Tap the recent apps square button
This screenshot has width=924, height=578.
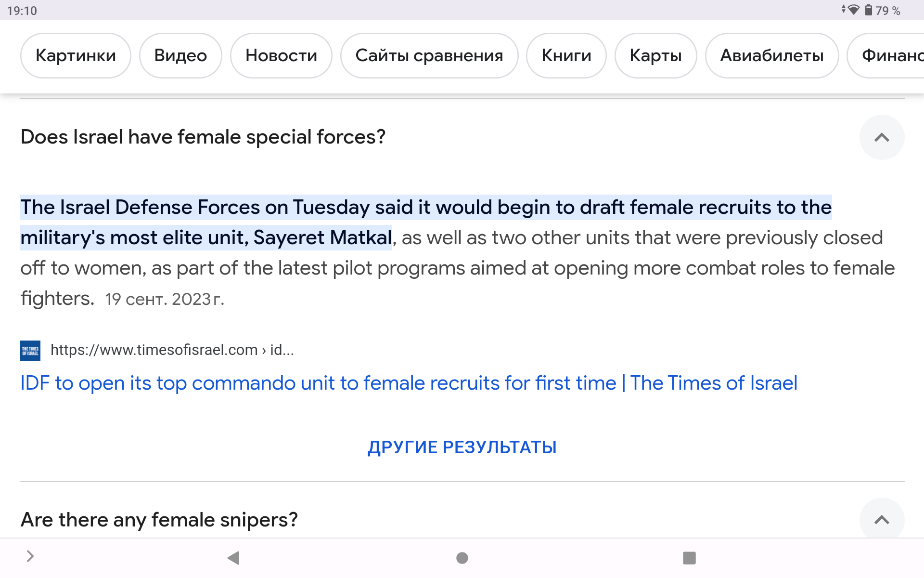[689, 558]
